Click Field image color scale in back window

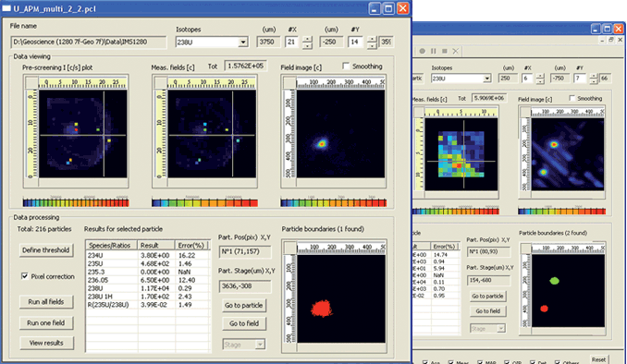click(x=562, y=211)
